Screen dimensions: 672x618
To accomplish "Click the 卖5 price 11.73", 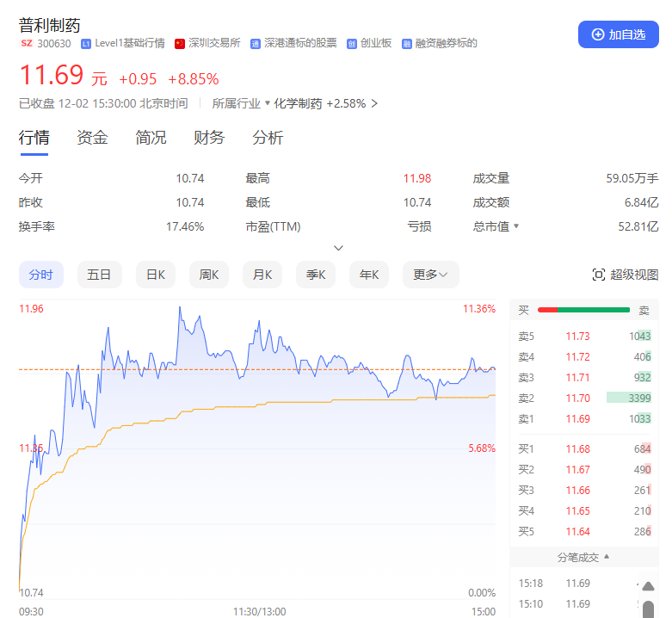I will pos(577,337).
